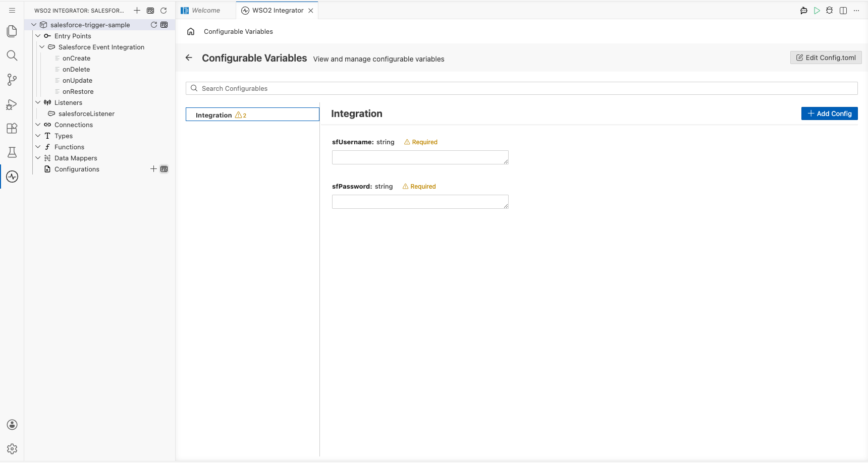Viewport: 868px width, 463px height.
Task: Click Configurable Variables breadcrumb text
Action: pyautogui.click(x=238, y=31)
